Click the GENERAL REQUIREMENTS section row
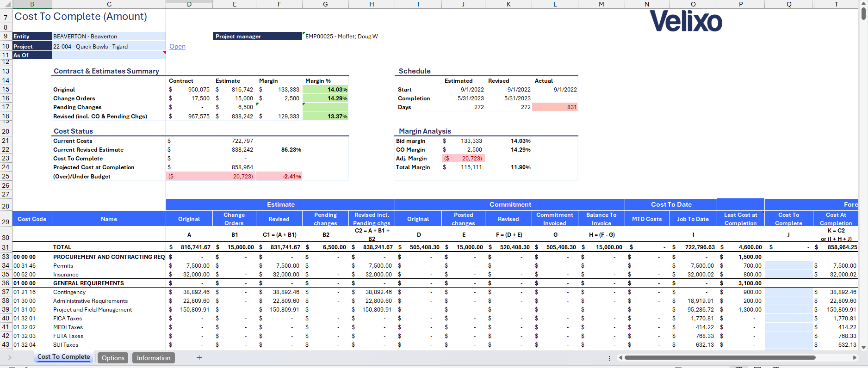Viewport: 868px width, 368px height. point(88,283)
